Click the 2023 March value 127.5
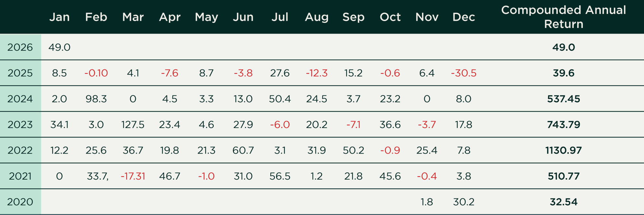Image resolution: width=644 pixels, height=215 pixels. (x=133, y=125)
